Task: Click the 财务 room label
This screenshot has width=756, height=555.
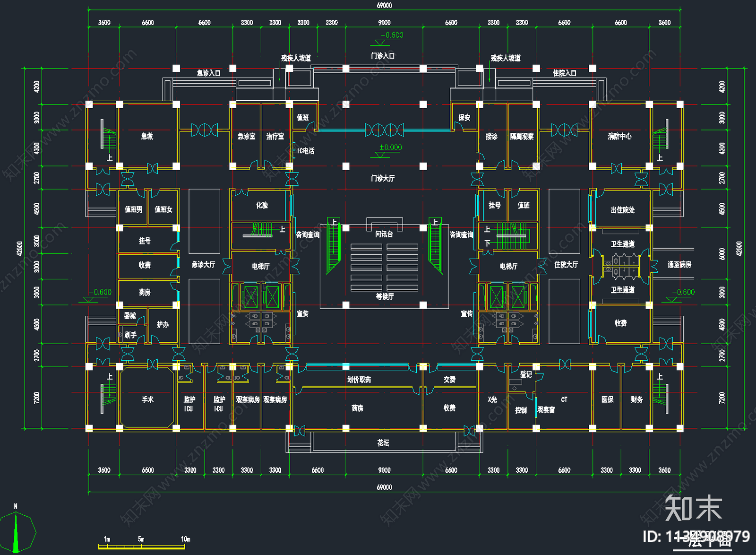Action: (x=637, y=399)
